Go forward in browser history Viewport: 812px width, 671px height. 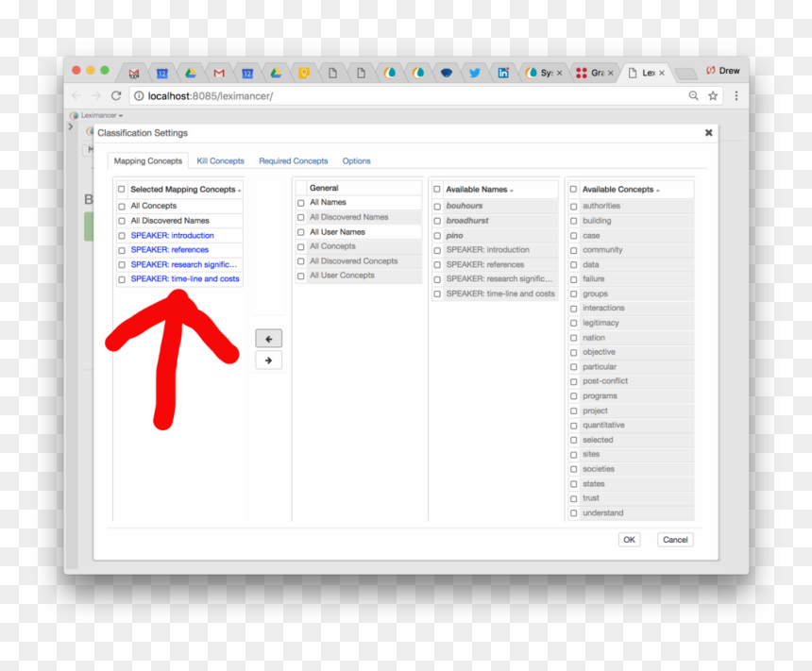(96, 95)
